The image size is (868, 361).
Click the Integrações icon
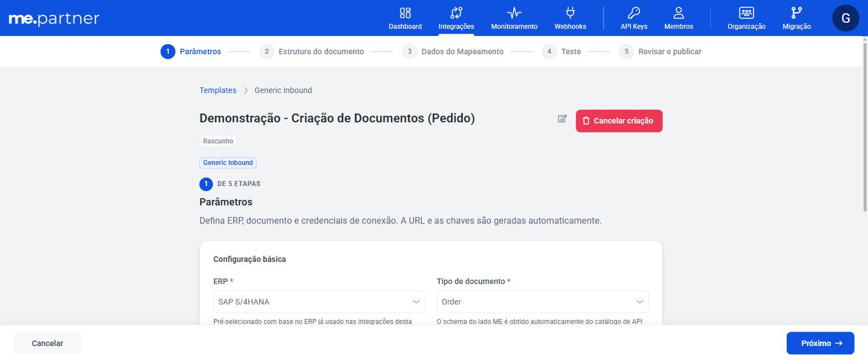(x=456, y=13)
